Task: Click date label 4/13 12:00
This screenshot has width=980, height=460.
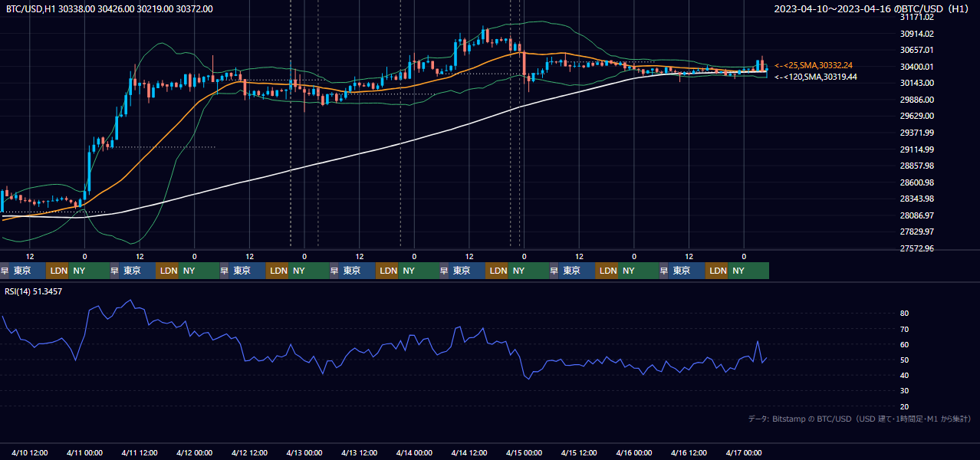Action: pyautogui.click(x=360, y=452)
